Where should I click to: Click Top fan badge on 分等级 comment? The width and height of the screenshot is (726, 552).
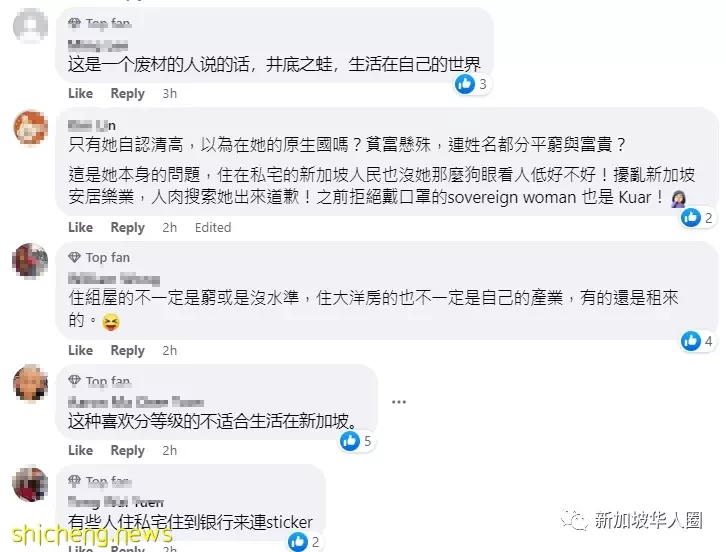tap(99, 381)
